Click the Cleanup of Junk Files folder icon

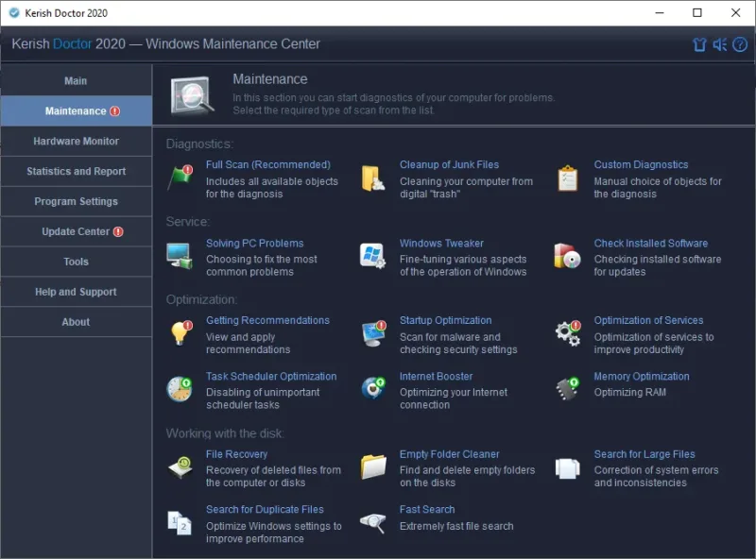point(372,178)
